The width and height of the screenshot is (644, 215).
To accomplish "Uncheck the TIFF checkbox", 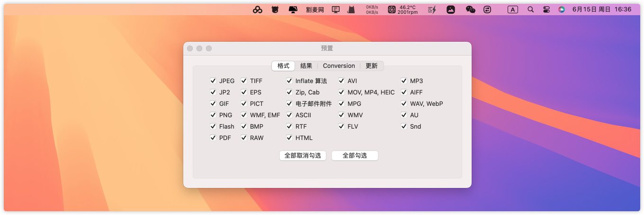I will coord(244,81).
